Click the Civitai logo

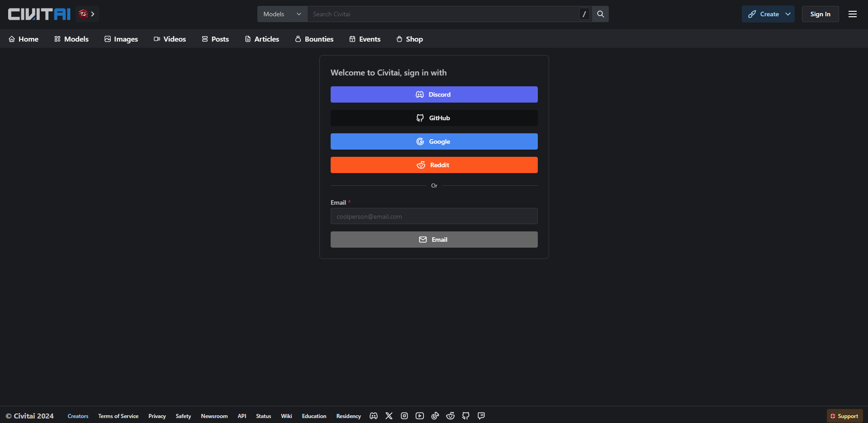coord(39,14)
